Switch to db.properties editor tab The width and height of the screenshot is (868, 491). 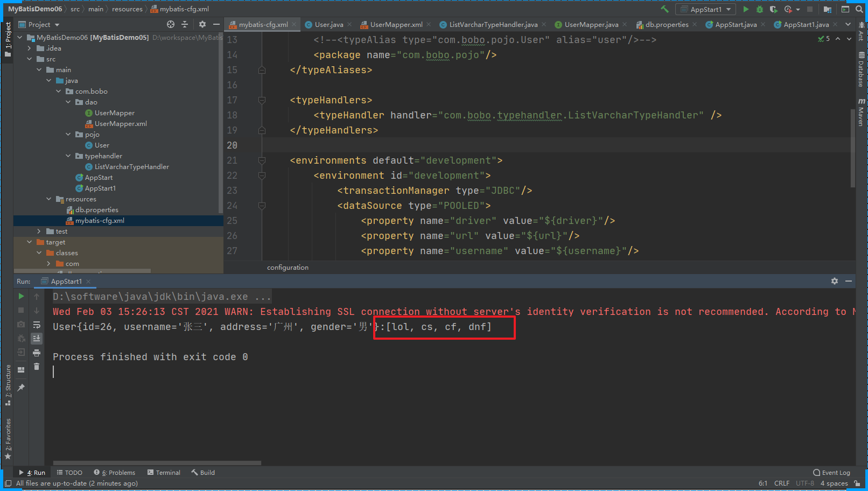tap(666, 24)
